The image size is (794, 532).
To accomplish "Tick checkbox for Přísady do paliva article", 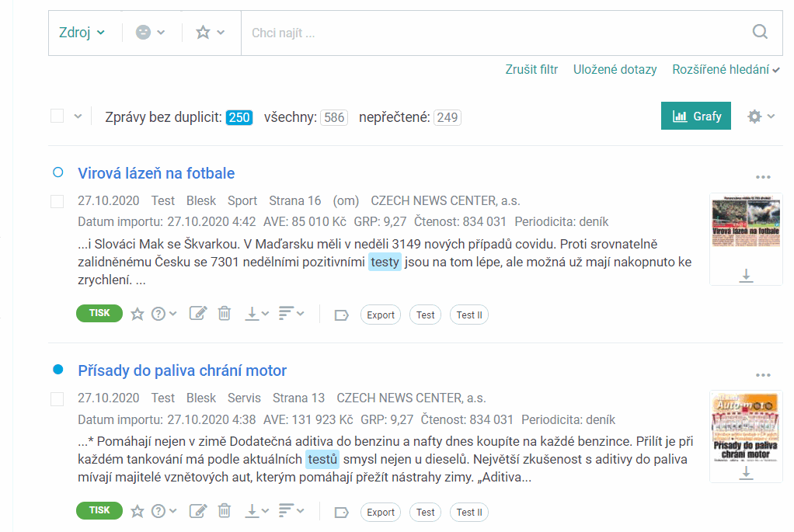I will click(57, 399).
